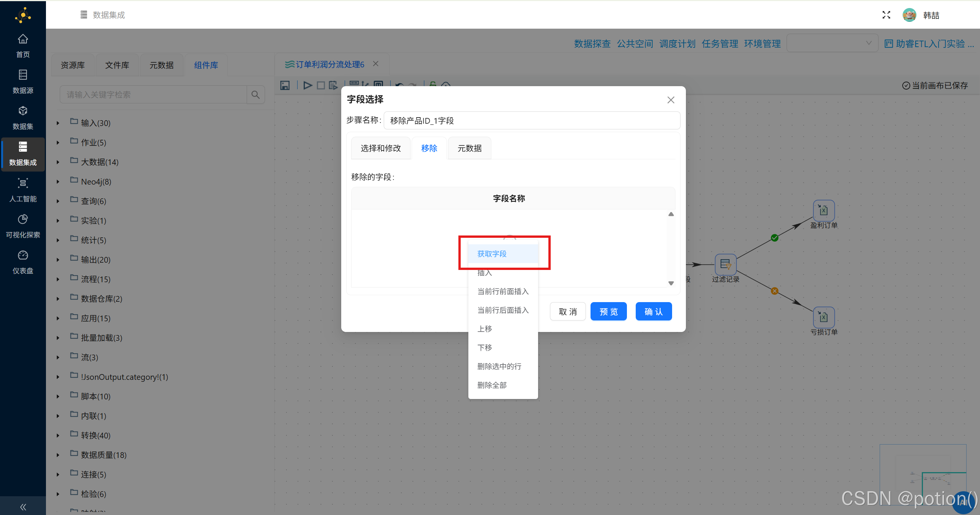Click the 预览 button to preview results
This screenshot has width=980, height=515.
[x=608, y=311]
